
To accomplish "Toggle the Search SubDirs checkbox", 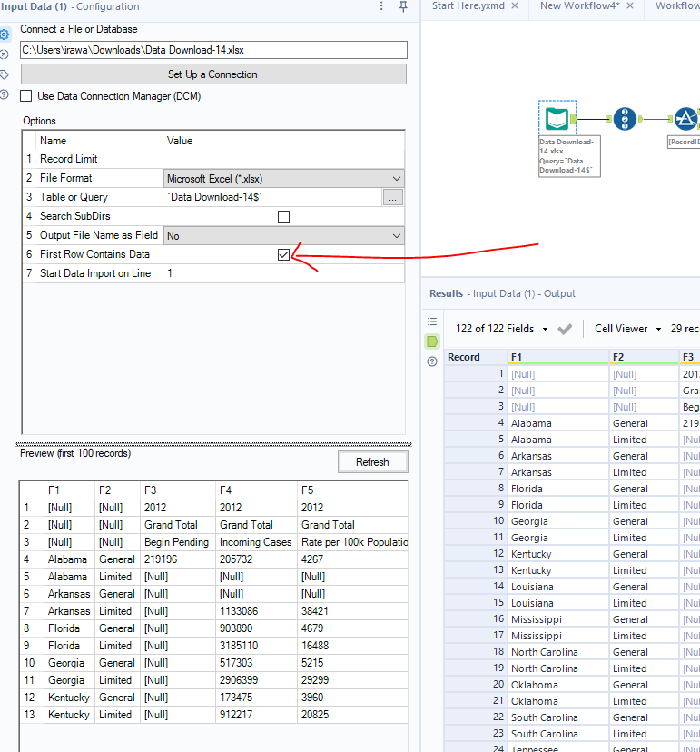I will [x=283, y=216].
